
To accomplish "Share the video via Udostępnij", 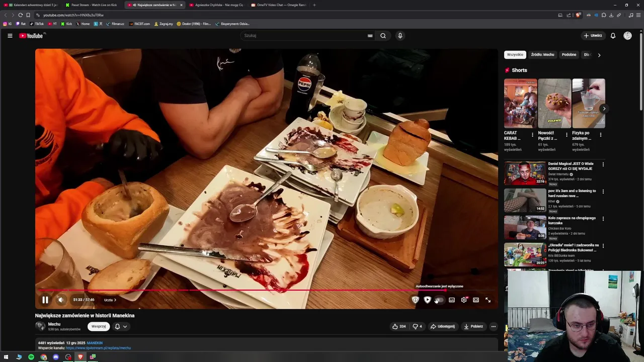I will [x=443, y=326].
